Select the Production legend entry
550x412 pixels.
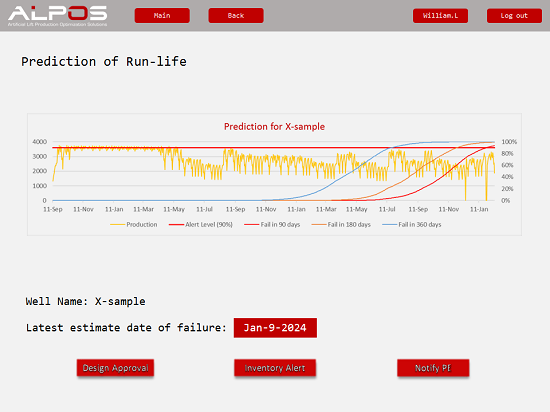[134, 224]
